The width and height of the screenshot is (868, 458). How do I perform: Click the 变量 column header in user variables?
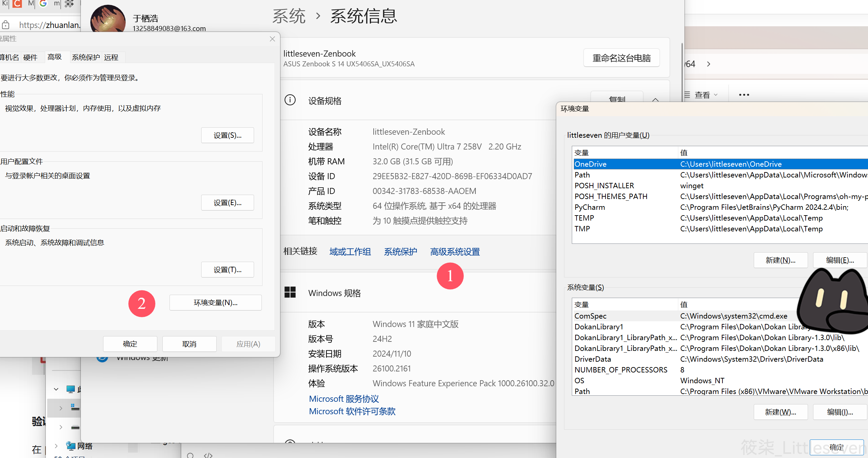coord(625,153)
